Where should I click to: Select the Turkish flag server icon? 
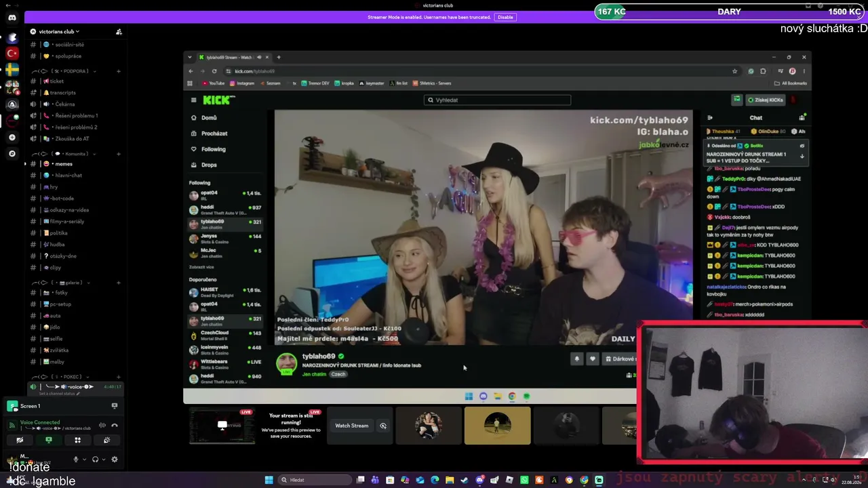[x=12, y=53]
